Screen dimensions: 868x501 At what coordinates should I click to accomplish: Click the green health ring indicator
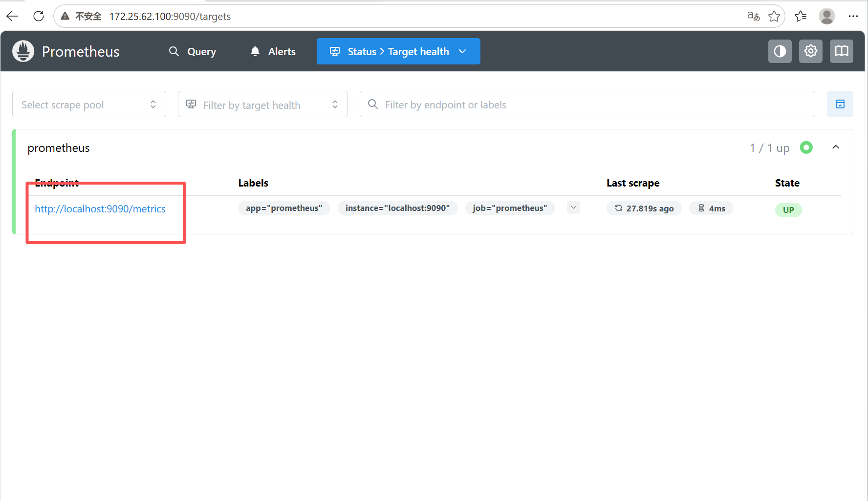[x=806, y=147]
